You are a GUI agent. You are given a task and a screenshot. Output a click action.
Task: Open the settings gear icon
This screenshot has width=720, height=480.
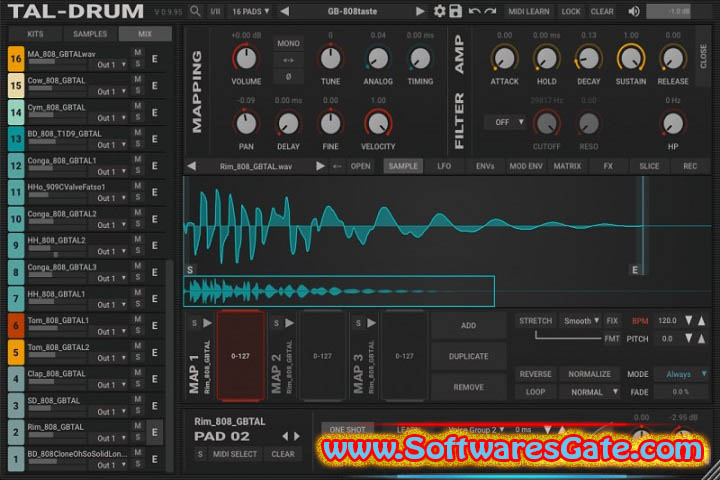439,11
